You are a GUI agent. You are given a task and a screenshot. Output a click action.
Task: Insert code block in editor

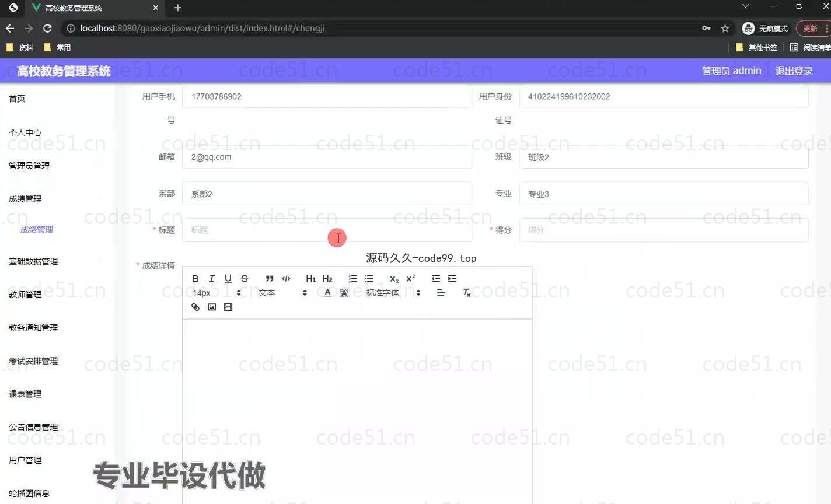pyautogui.click(x=286, y=279)
